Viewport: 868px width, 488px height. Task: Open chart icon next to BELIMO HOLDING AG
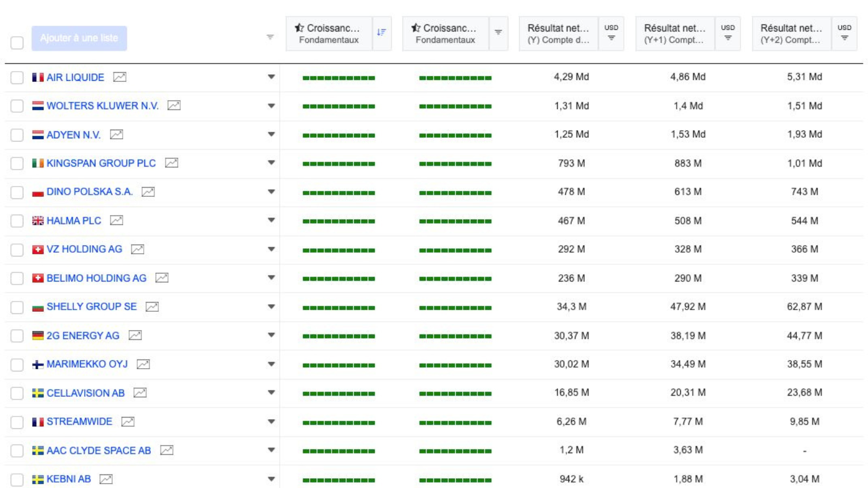pos(162,278)
